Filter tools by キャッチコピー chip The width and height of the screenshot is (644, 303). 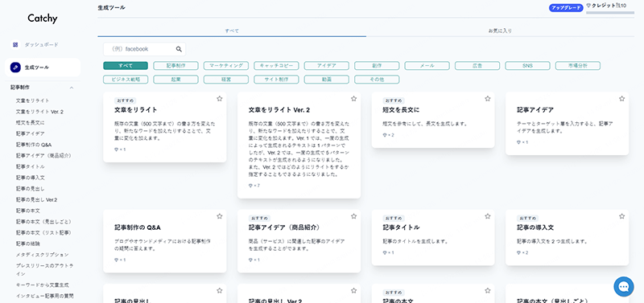click(276, 66)
